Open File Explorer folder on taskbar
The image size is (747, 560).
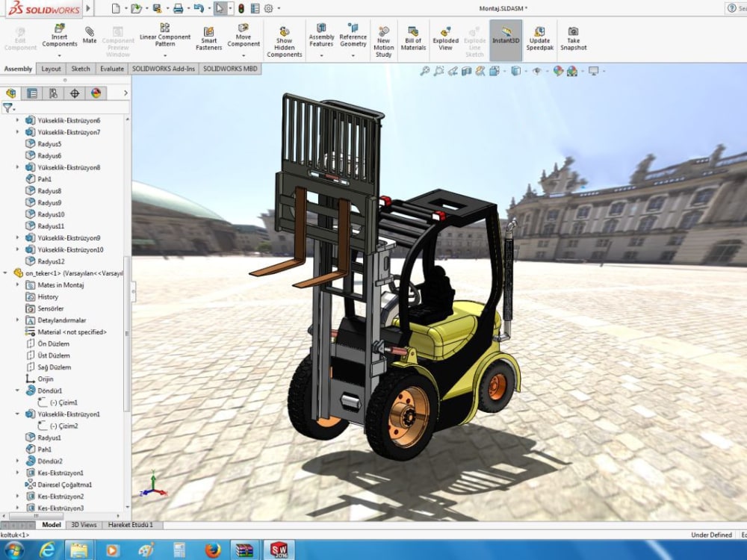coord(79,550)
